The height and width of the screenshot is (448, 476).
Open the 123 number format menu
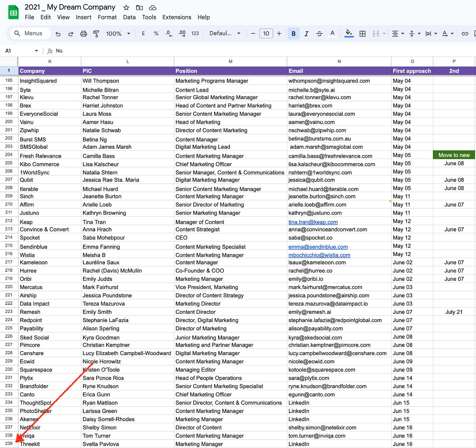pos(195,33)
